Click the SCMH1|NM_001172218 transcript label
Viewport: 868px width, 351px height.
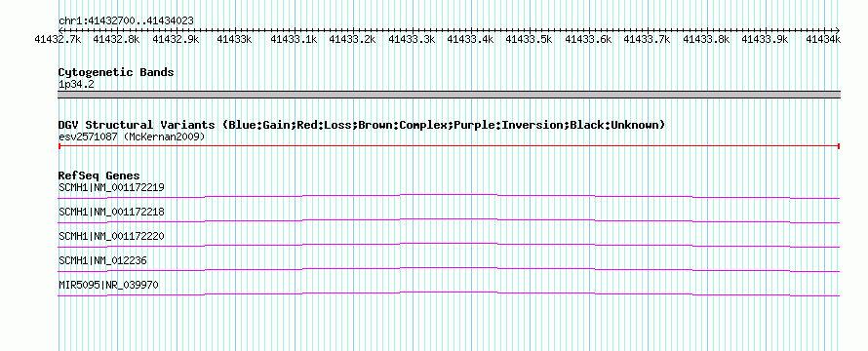tap(111, 212)
